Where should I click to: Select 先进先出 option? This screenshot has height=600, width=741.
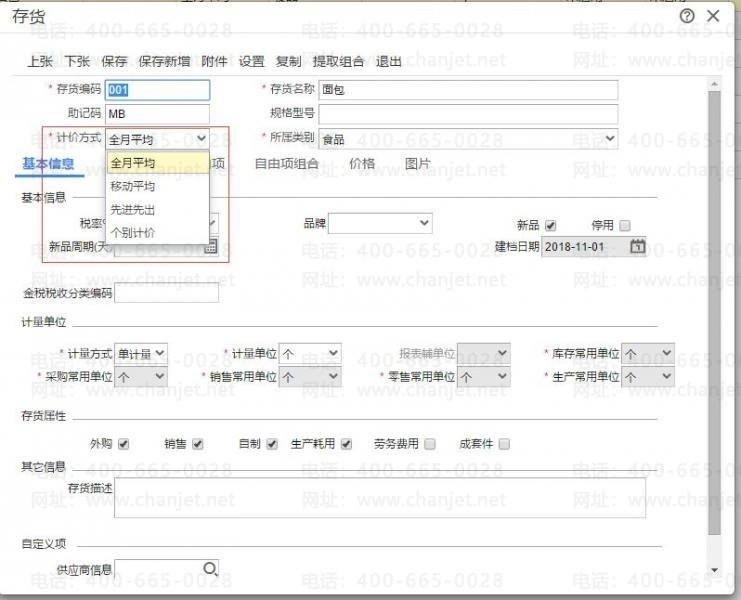point(158,209)
